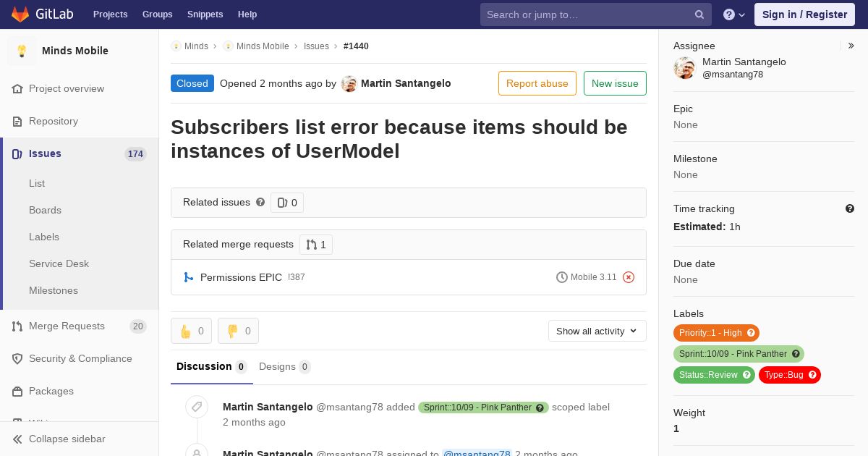Image resolution: width=868 pixels, height=456 pixels.
Task: Collapse the right sidebar with chevron toggle
Action: click(851, 46)
